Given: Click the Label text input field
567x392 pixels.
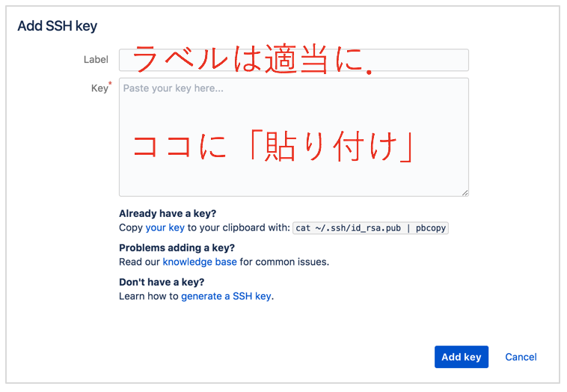Looking at the screenshot, I should pos(294,60).
